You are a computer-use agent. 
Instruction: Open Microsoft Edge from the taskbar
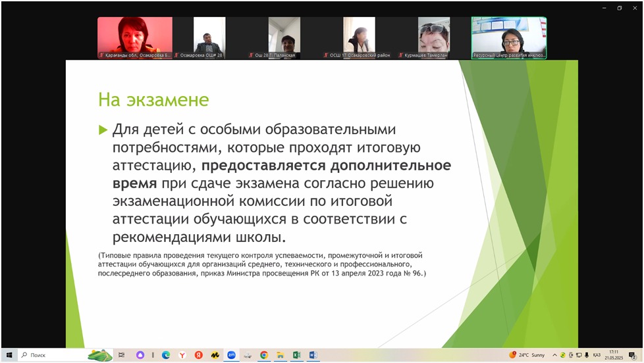[166, 355]
